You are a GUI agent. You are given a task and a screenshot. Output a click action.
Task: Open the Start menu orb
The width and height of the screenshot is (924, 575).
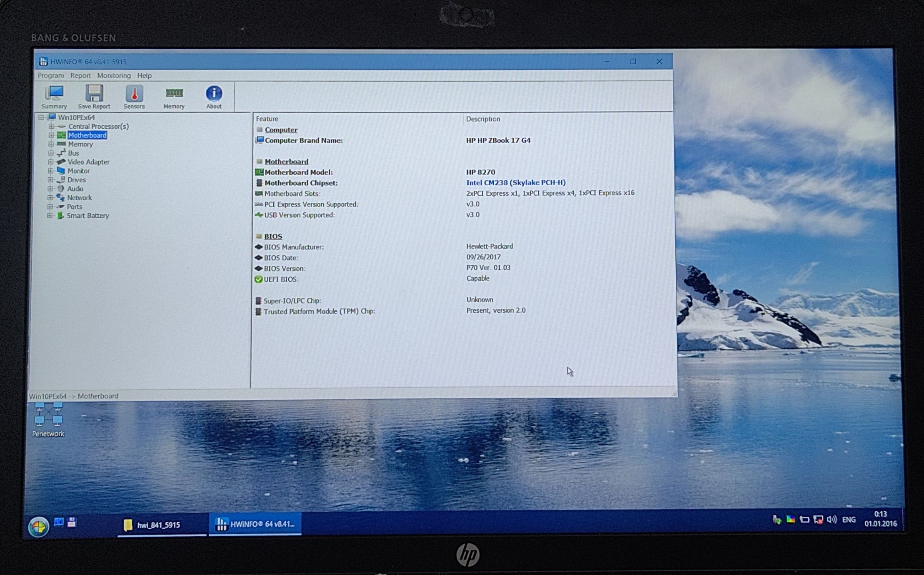[x=38, y=527]
